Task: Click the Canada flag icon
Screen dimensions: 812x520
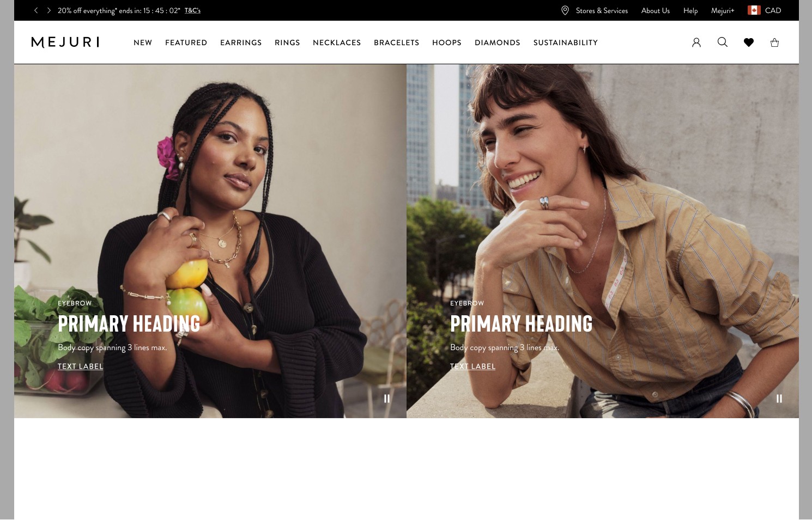Action: point(754,10)
